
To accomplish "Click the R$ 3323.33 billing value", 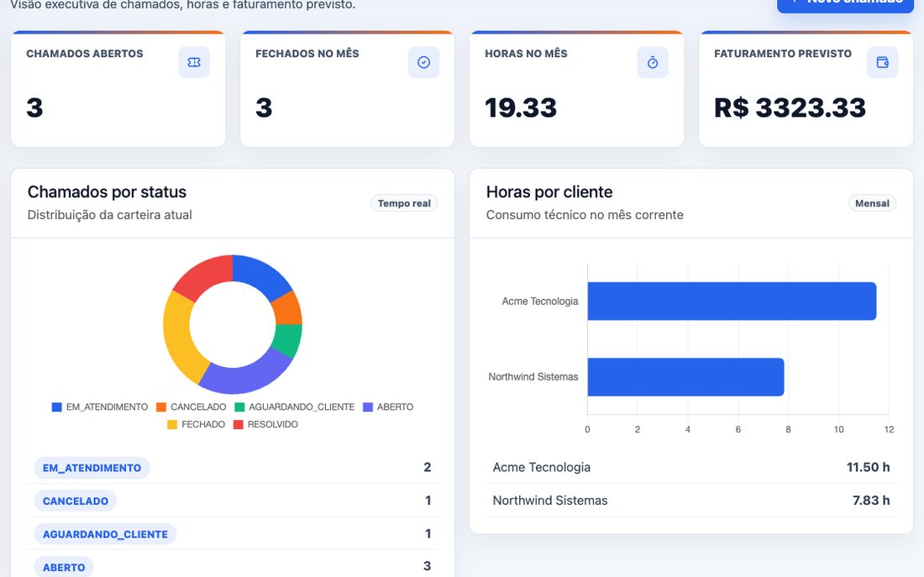I will pos(790,108).
